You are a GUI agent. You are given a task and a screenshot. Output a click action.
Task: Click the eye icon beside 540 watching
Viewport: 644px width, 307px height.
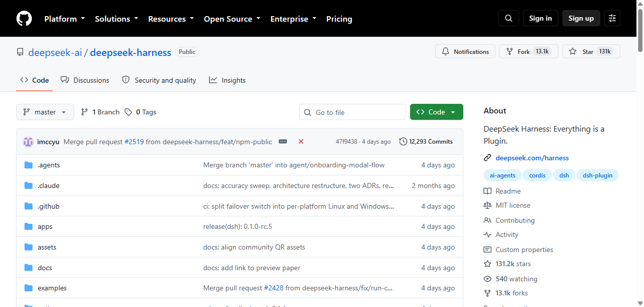coord(487,279)
